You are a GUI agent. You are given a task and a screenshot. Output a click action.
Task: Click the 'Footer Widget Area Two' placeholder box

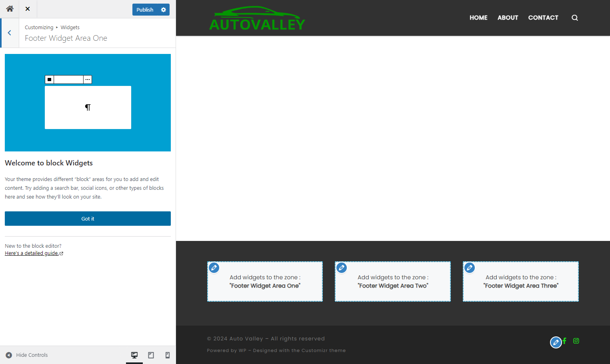[393, 282]
